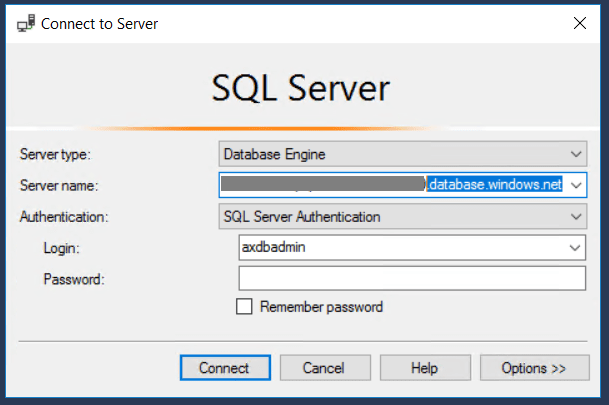Click the "Password:" label

click(74, 278)
